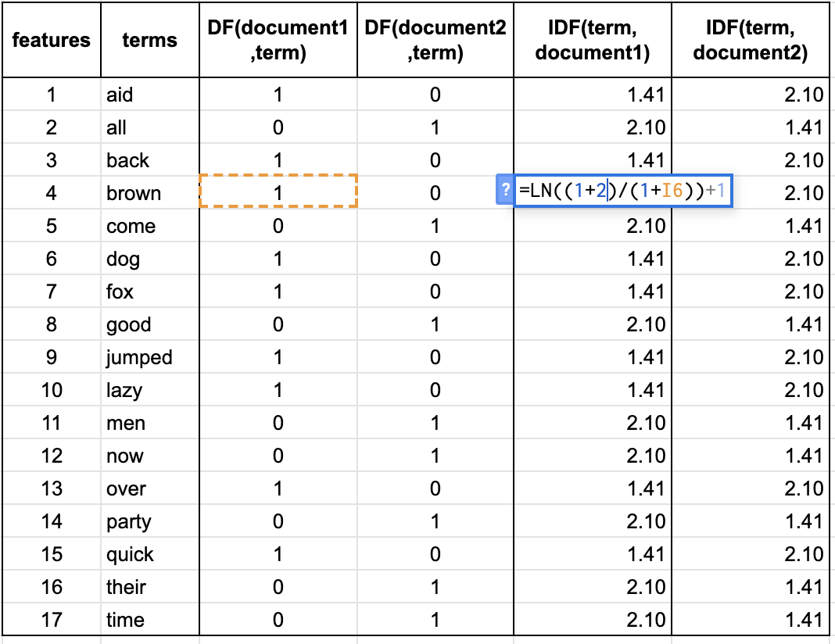Select the DF value 1 for quick
The height and width of the screenshot is (644, 835).
[278, 554]
